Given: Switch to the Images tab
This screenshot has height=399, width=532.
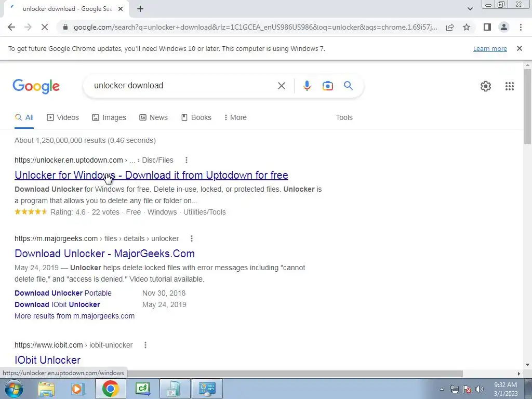Looking at the screenshot, I should point(109,117).
